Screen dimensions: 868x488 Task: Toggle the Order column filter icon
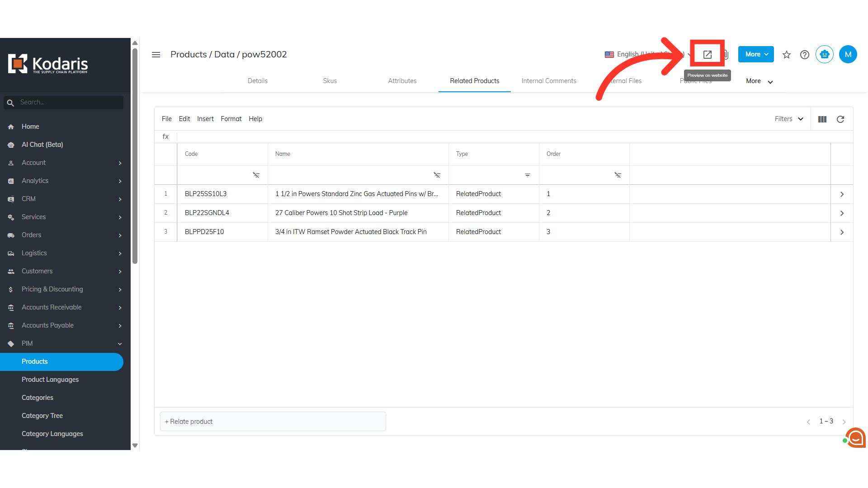[618, 175]
